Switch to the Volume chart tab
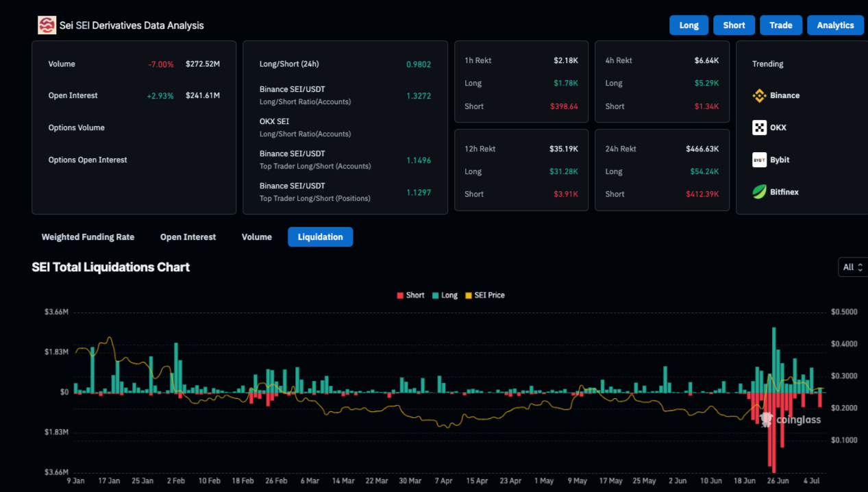Image resolution: width=868 pixels, height=492 pixels. [257, 237]
